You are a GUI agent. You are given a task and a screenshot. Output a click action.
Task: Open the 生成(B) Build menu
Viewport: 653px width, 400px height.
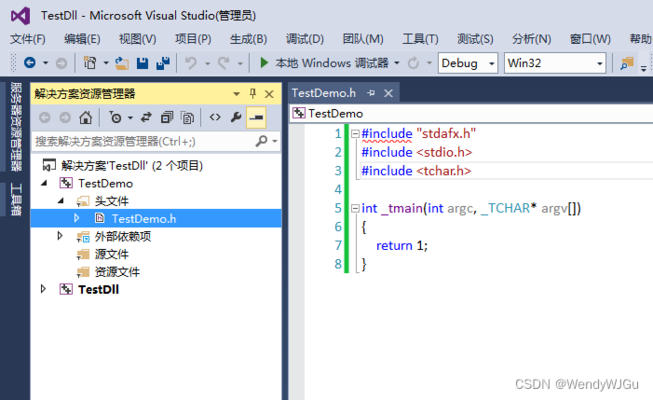tap(248, 39)
